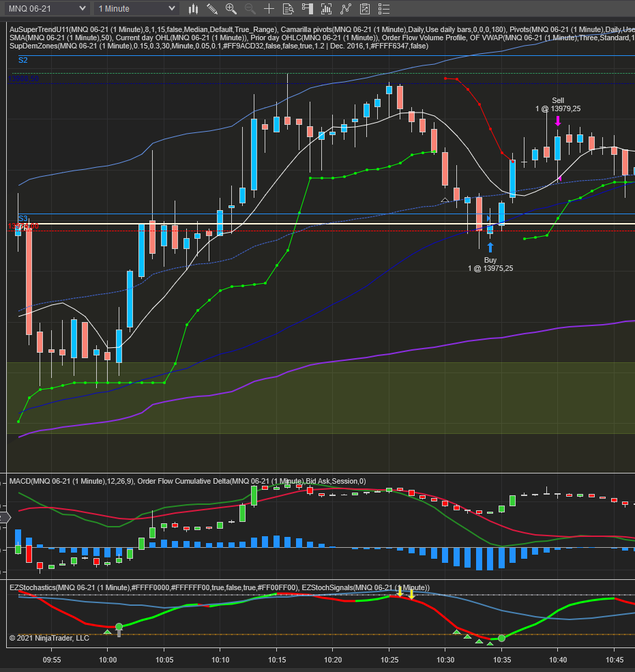Click the 13988.50 price level label
Image resolution: width=635 pixels, height=672 pixels.
pos(23,79)
